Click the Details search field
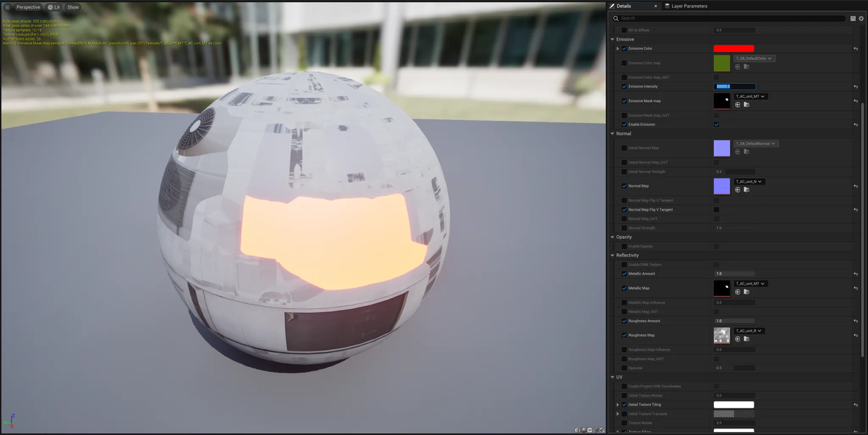 click(x=728, y=18)
